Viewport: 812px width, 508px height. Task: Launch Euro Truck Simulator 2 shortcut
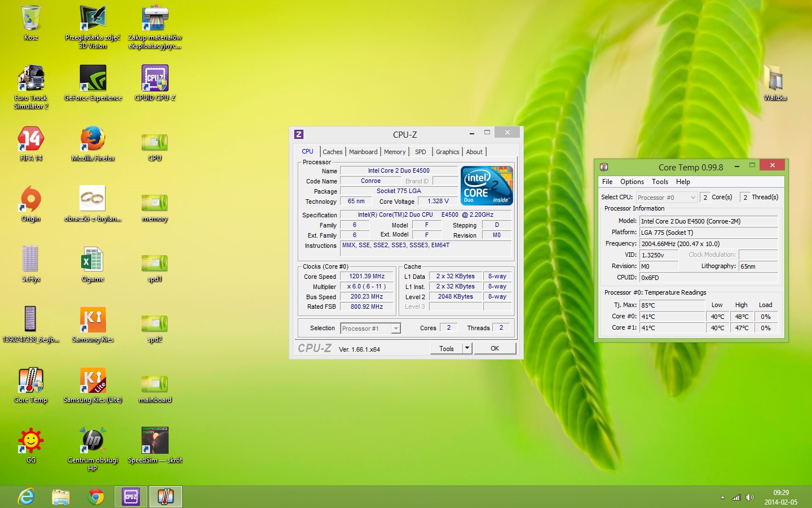(31, 79)
